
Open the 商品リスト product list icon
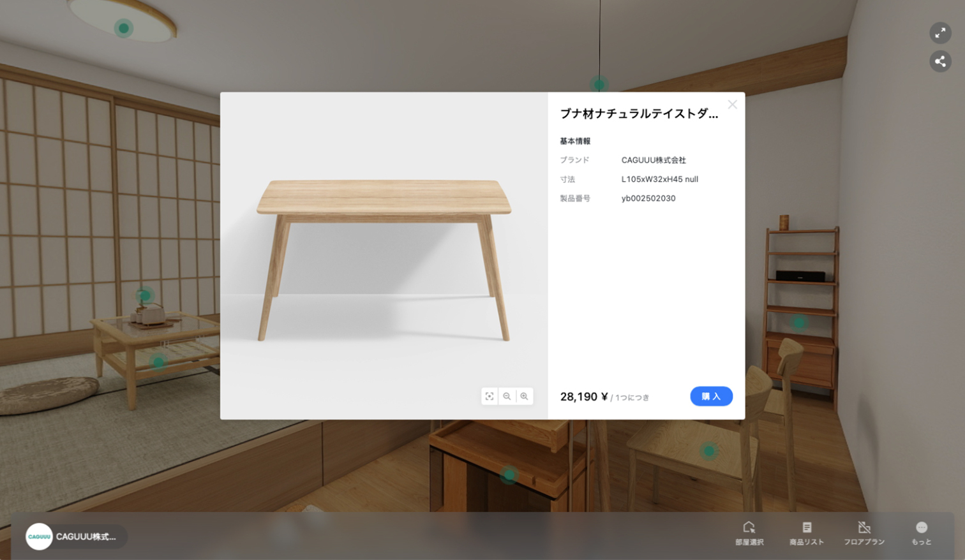tap(807, 528)
